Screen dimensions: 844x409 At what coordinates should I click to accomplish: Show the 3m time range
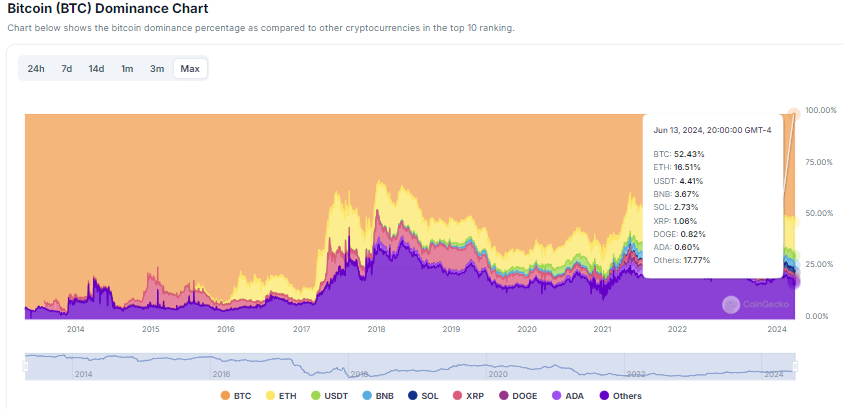[x=157, y=69]
